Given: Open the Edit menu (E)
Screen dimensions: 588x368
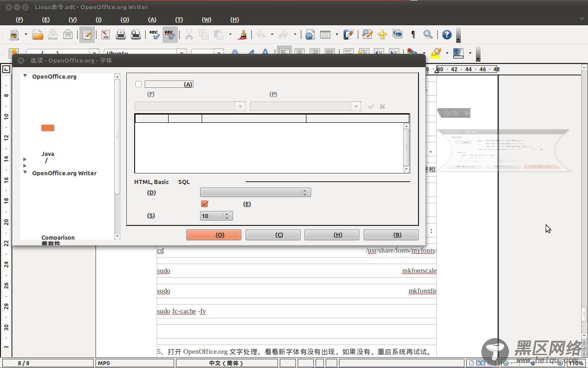Looking at the screenshot, I should [46, 19].
